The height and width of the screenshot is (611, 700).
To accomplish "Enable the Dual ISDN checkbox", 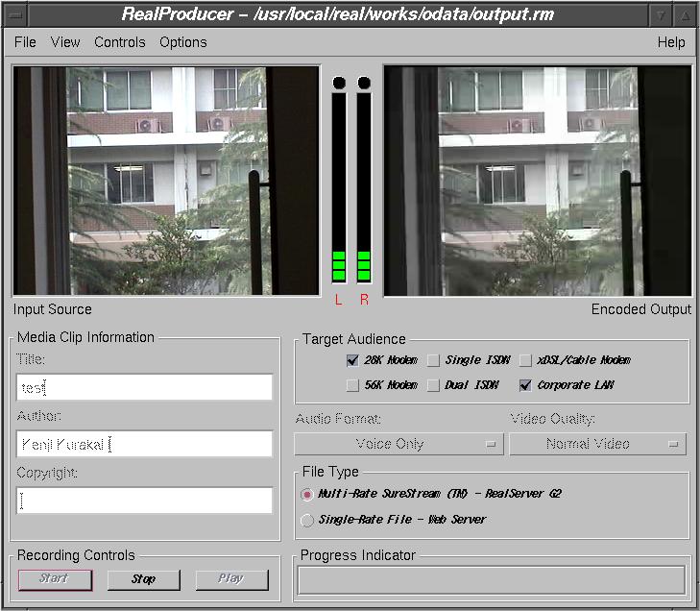I will 433,385.
